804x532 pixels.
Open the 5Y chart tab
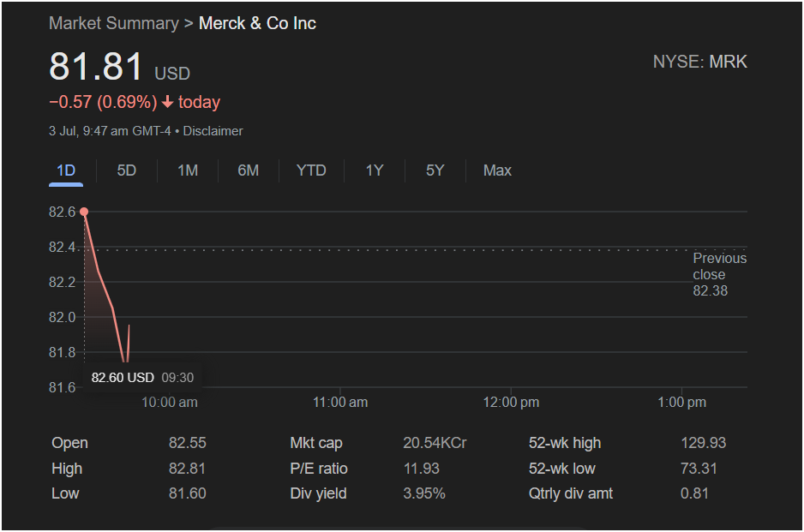(x=435, y=170)
